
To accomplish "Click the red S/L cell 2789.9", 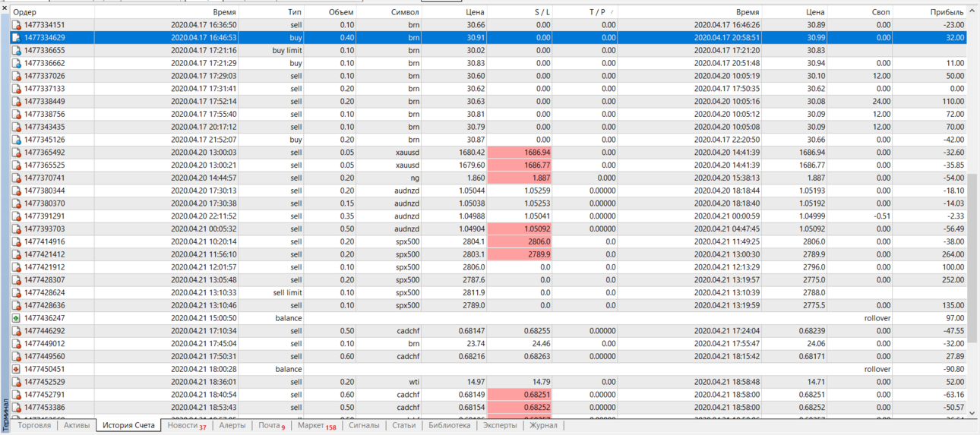I will [x=520, y=254].
